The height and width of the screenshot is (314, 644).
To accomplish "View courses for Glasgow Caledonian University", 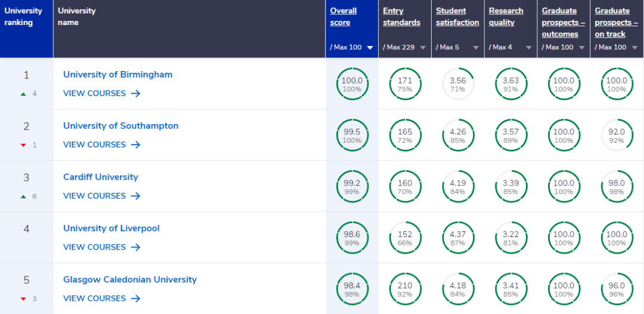I will [x=102, y=298].
